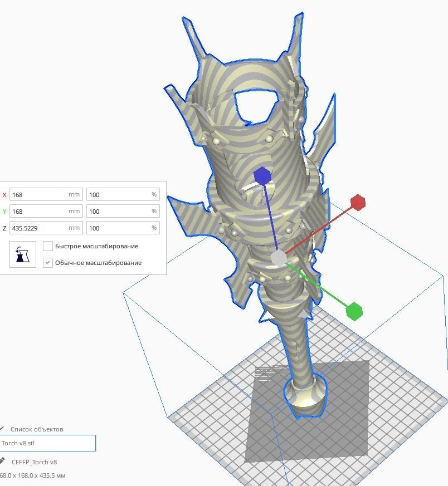Collapse the Список объектов section
448x486 pixels.
[x=2, y=429]
